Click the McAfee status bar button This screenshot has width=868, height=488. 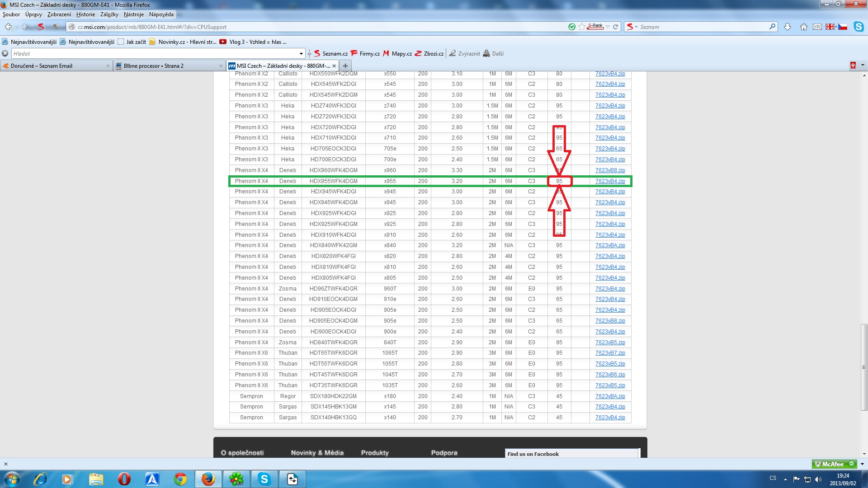pos(834,464)
